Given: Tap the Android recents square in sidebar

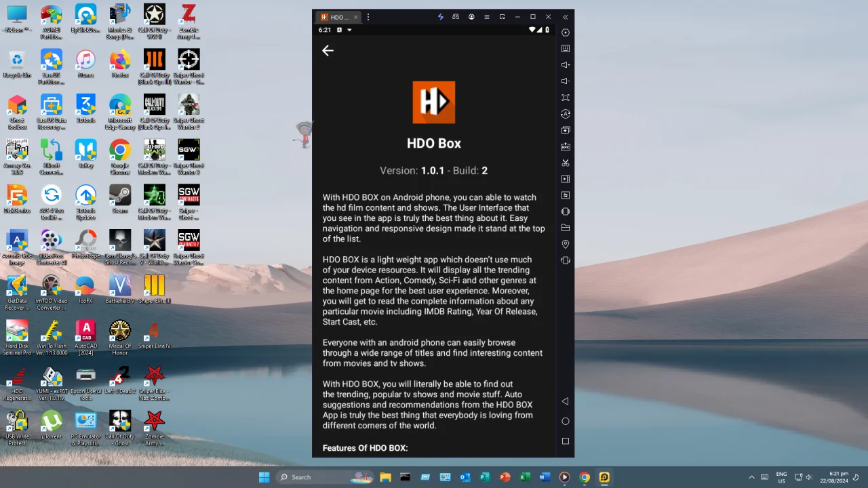Looking at the screenshot, I should click(x=566, y=441).
